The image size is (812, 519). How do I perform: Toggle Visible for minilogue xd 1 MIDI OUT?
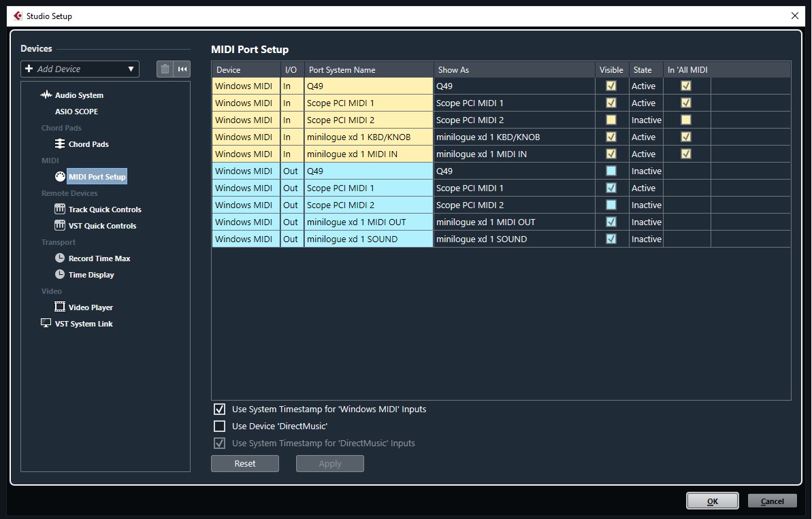611,222
